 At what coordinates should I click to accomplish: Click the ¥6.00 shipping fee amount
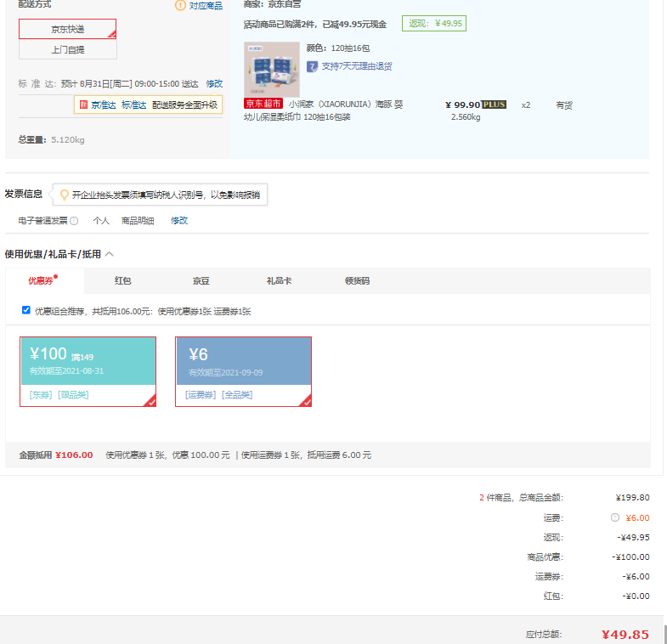637,517
